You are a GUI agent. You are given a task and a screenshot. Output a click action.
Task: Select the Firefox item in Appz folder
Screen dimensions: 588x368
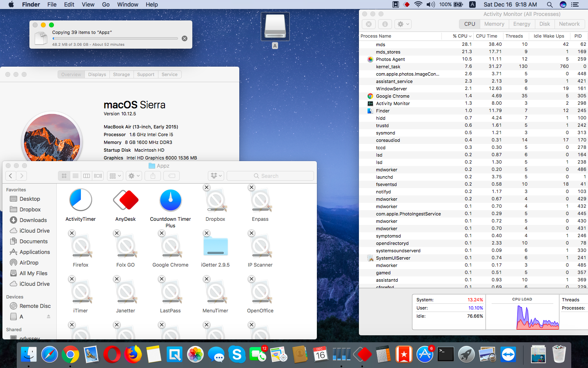click(x=81, y=246)
